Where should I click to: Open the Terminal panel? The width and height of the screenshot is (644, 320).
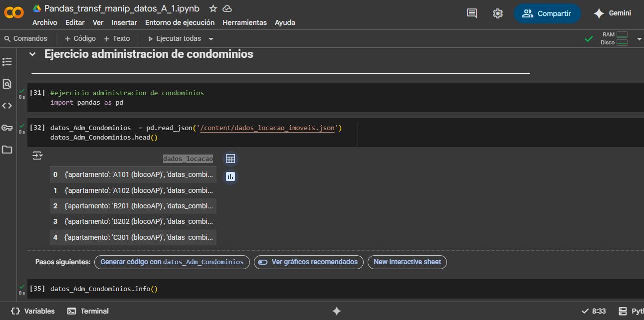(88, 311)
